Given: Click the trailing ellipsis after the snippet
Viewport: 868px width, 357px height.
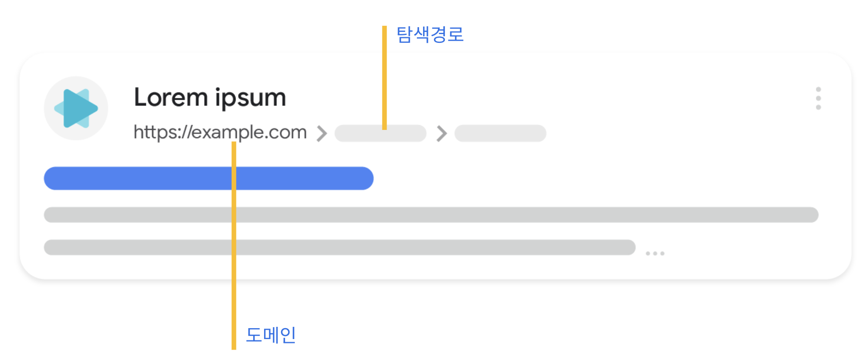Looking at the screenshot, I should coord(655,253).
